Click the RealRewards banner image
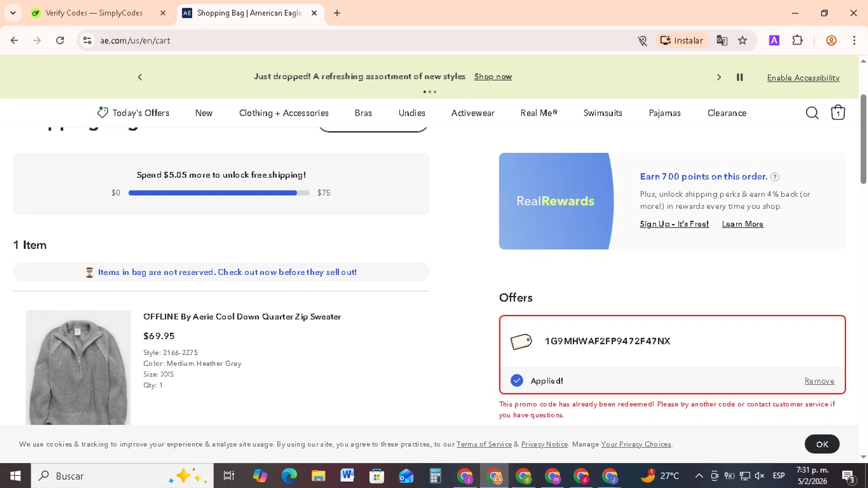This screenshot has height=488, width=868. [556, 201]
